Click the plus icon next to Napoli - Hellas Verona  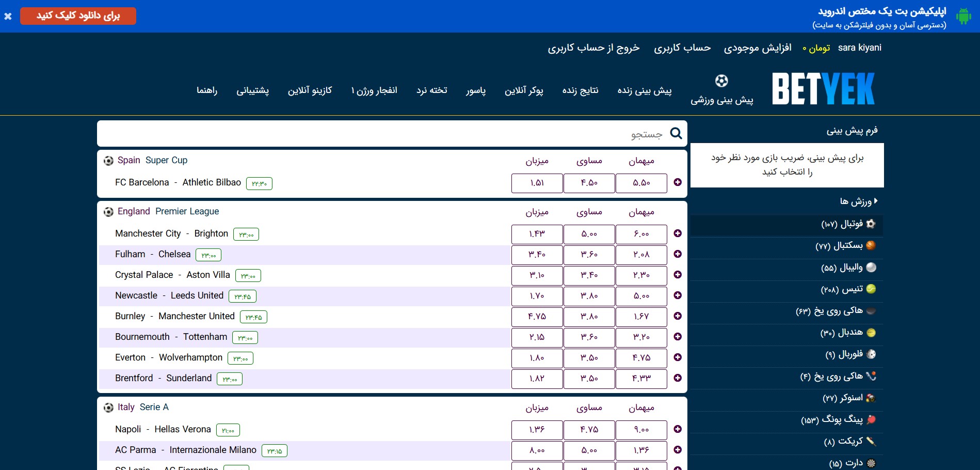point(678,429)
